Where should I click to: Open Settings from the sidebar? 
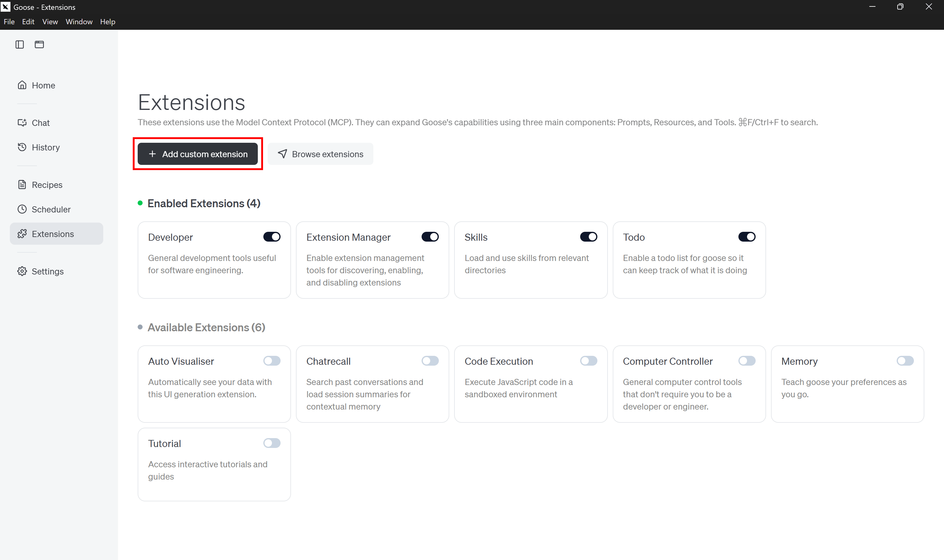click(x=56, y=271)
